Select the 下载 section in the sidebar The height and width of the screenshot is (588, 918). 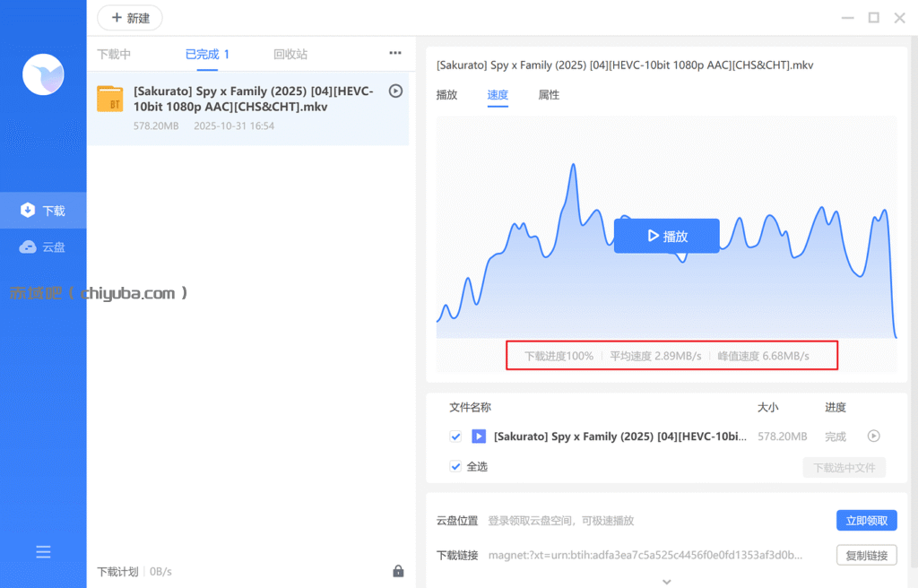point(43,210)
